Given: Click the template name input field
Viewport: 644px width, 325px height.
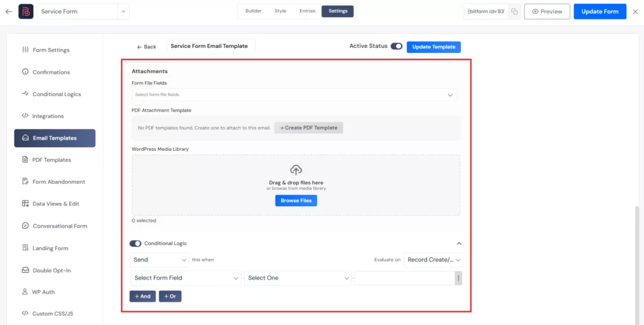Looking at the screenshot, I should coord(211,46).
